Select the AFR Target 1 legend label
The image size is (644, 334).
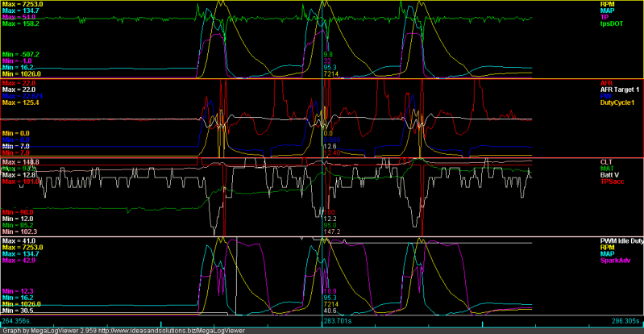pos(619,90)
